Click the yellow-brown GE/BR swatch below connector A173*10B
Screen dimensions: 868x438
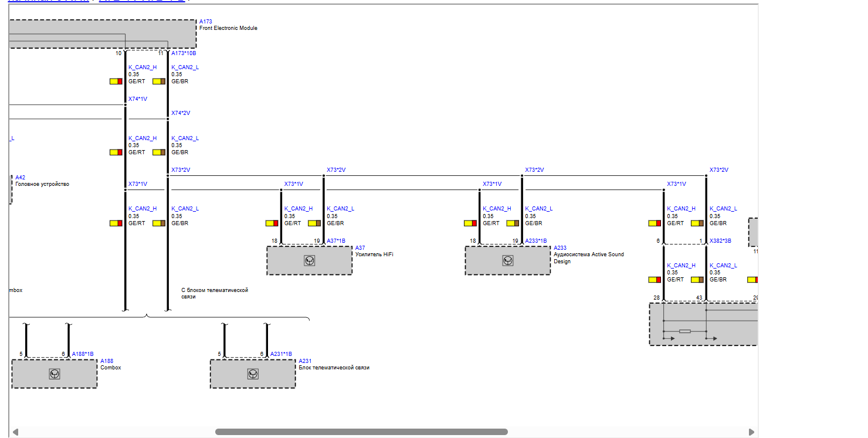159,82
